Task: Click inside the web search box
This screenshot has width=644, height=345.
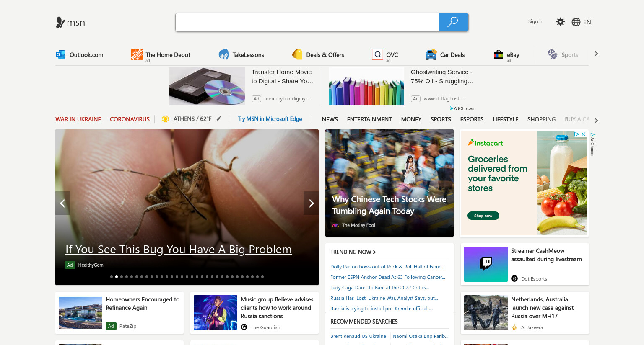Action: tap(307, 22)
